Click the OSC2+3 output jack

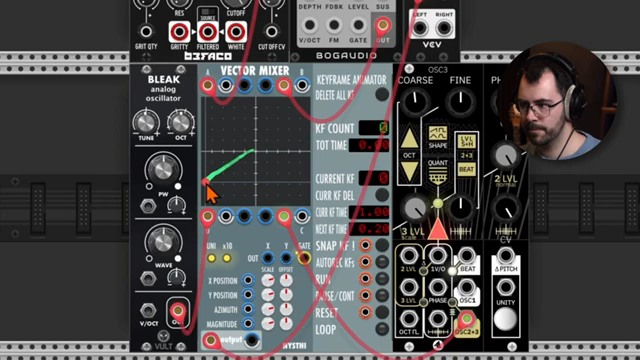point(467,319)
